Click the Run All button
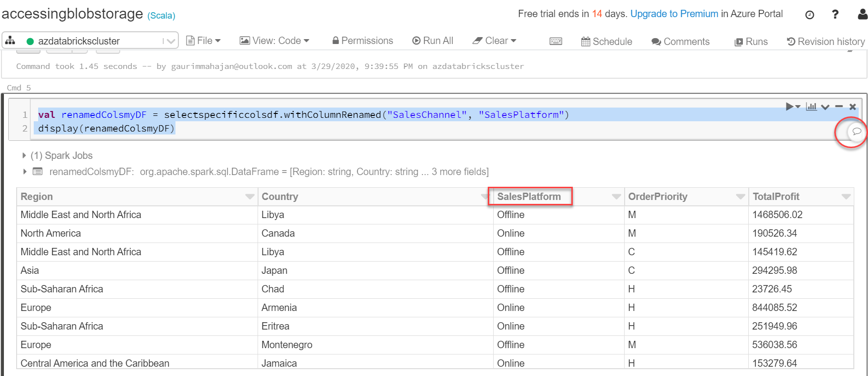 (433, 41)
